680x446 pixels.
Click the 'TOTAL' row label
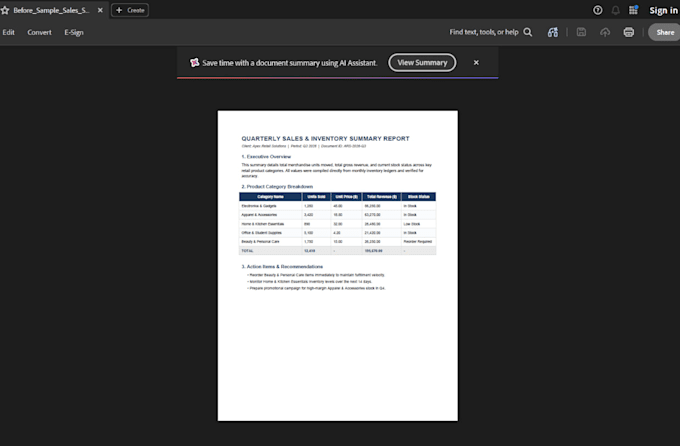[247, 251]
